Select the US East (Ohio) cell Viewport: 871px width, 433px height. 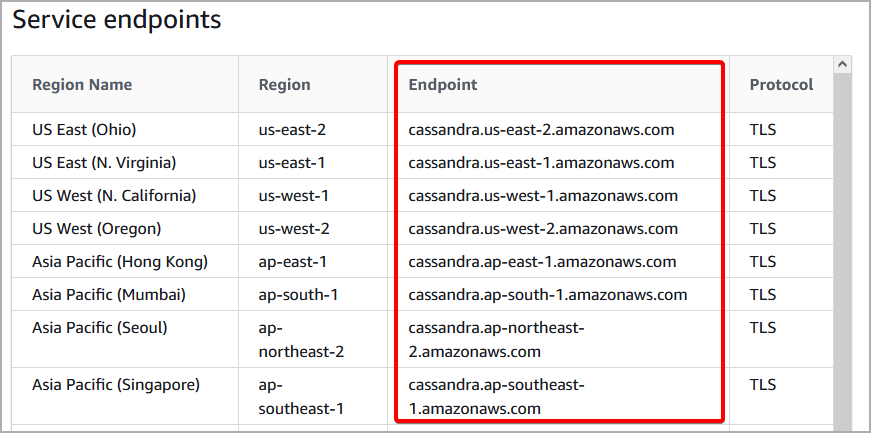[x=84, y=129]
